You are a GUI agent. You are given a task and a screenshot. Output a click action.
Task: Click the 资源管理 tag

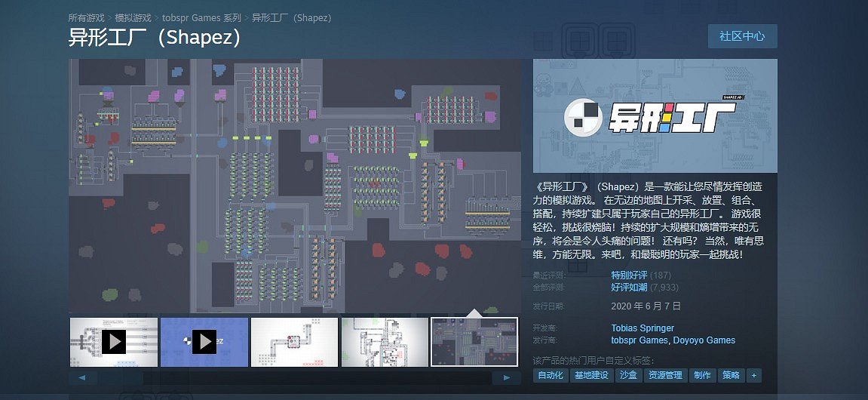664,375
